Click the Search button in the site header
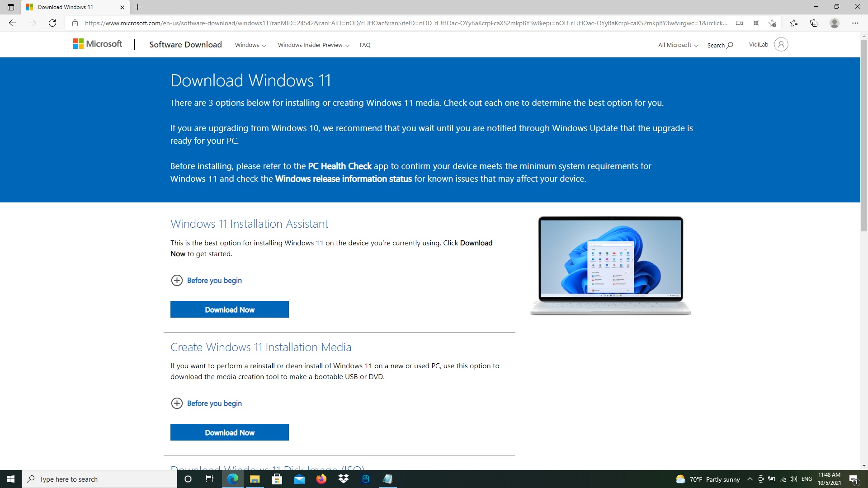This screenshot has width=868, height=488. pyautogui.click(x=720, y=45)
